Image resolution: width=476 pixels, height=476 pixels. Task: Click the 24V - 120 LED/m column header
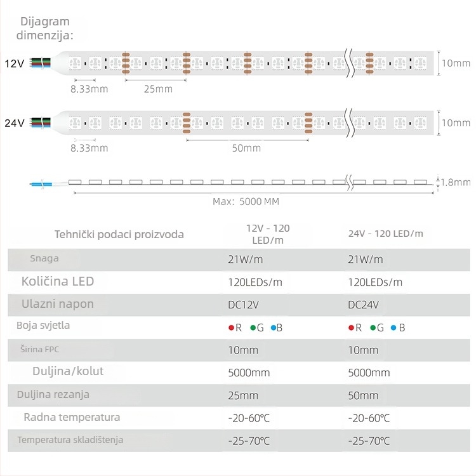[x=385, y=234]
